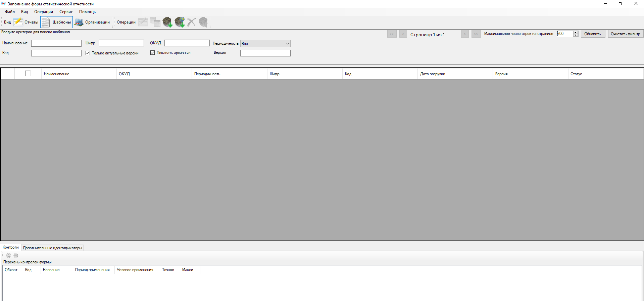Viewport: 644px width, 301px height.
Task: Open the Файл menu
Action: (10, 12)
